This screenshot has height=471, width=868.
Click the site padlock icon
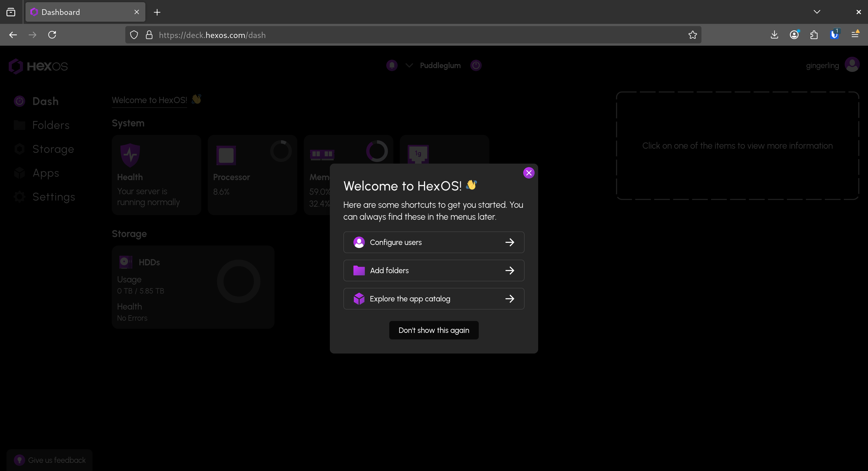point(149,35)
